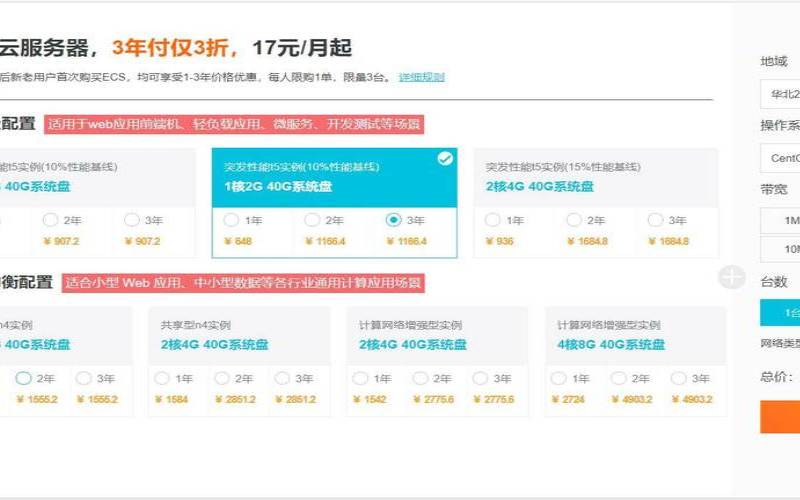The height and width of the screenshot is (500, 800).
Task: Pick 1年 on the 4核8G card
Action: point(559,378)
